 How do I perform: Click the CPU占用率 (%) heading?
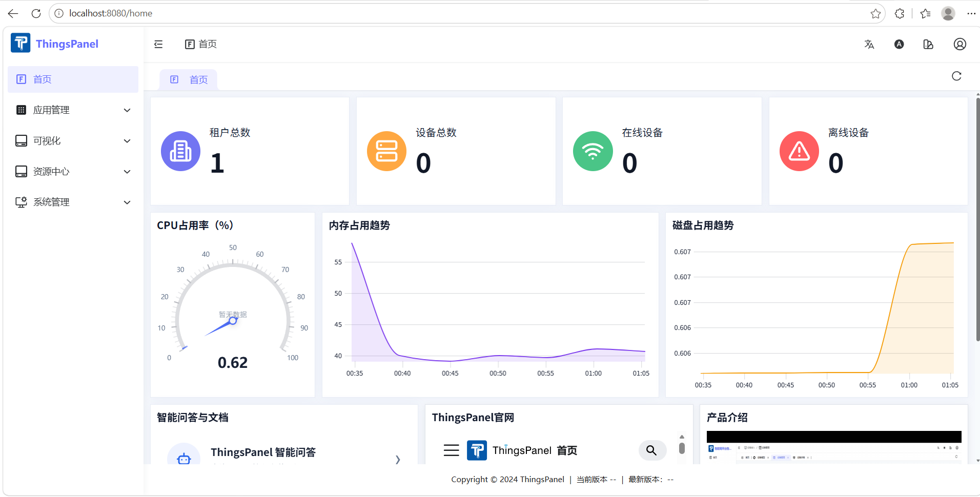click(x=195, y=225)
